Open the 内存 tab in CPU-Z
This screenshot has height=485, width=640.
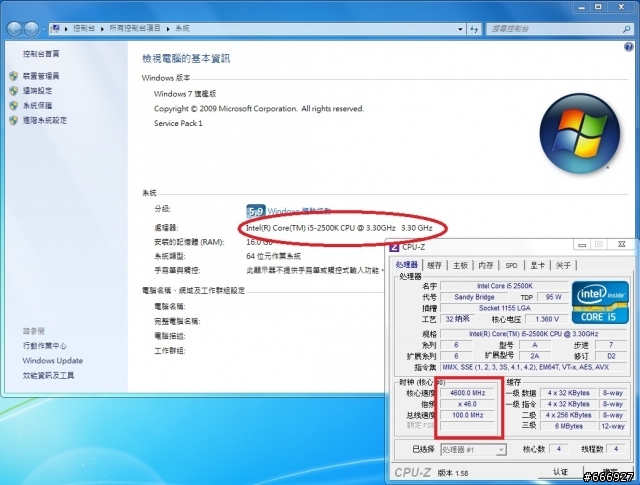point(486,265)
